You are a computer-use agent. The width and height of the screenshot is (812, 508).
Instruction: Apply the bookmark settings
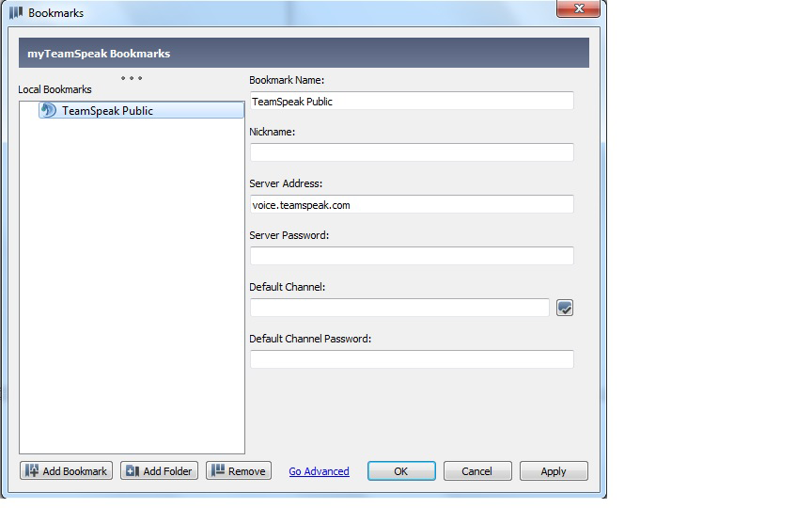coord(554,471)
